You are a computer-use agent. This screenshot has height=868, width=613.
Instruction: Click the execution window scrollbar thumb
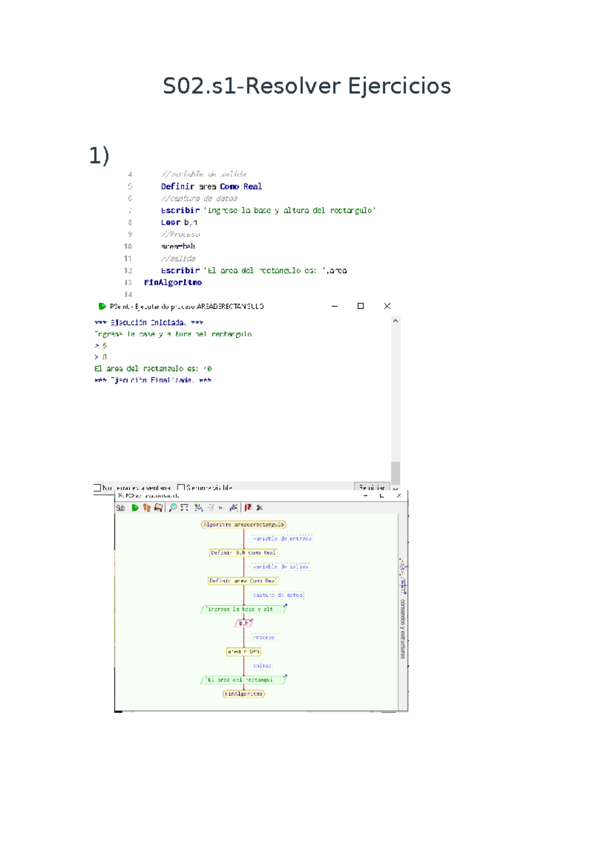point(395,472)
